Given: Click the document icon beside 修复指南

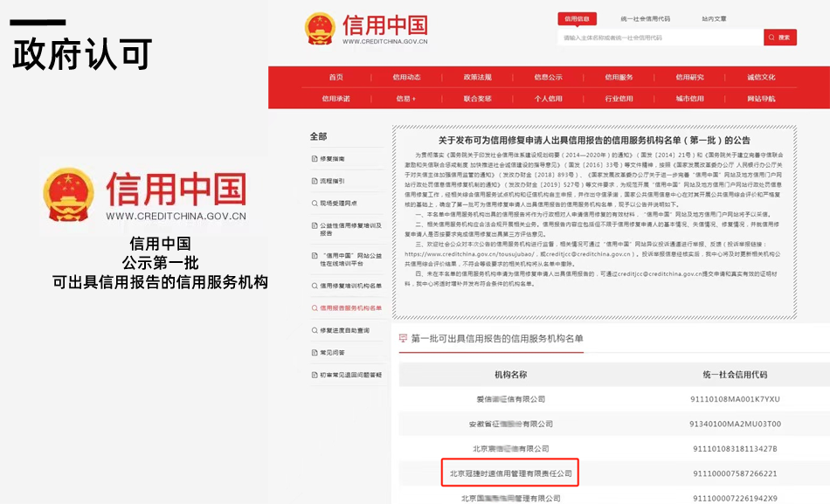Looking at the screenshot, I should [315, 158].
